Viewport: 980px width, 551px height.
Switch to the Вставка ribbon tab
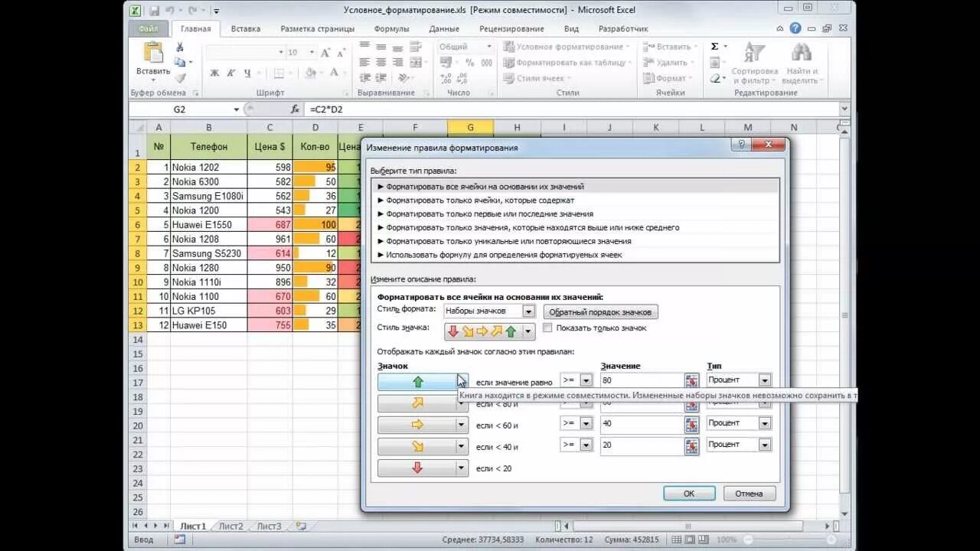click(x=246, y=29)
